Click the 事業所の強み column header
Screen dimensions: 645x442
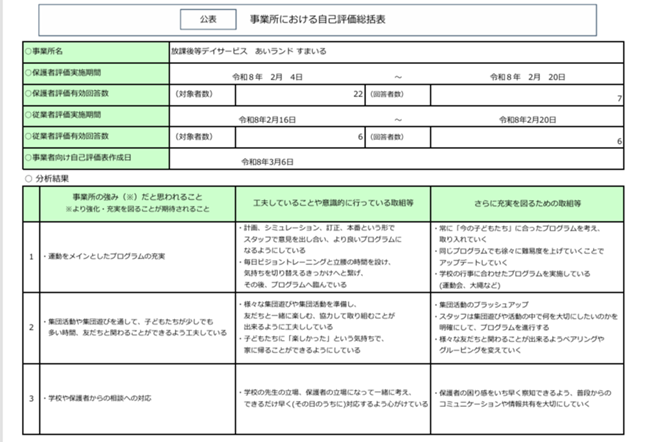click(132, 202)
